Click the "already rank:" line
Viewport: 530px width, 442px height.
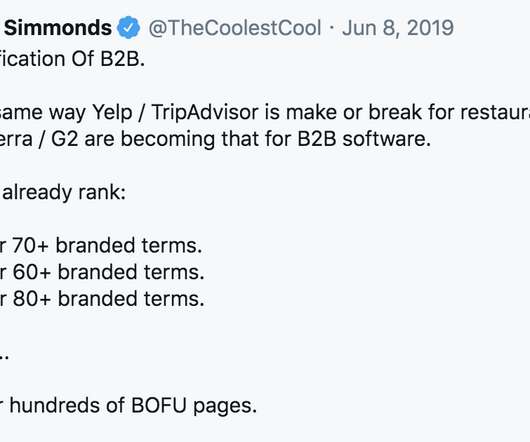(64, 193)
